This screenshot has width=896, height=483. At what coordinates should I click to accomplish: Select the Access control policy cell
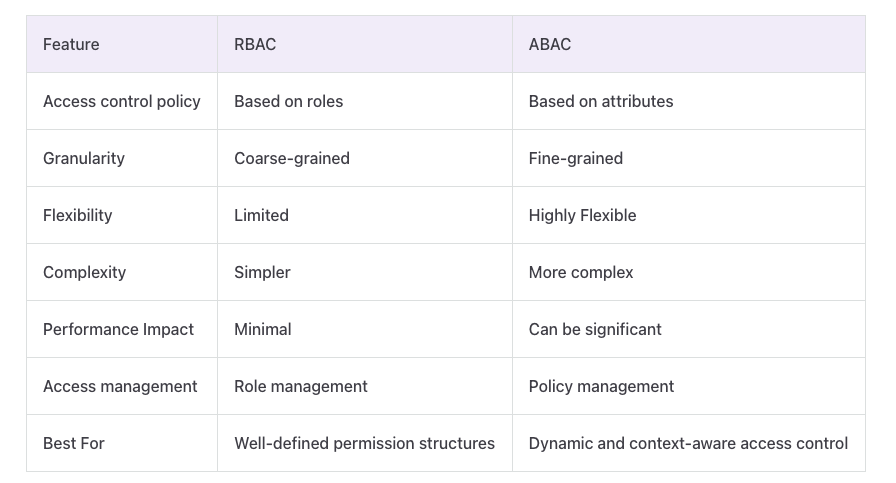(122, 101)
